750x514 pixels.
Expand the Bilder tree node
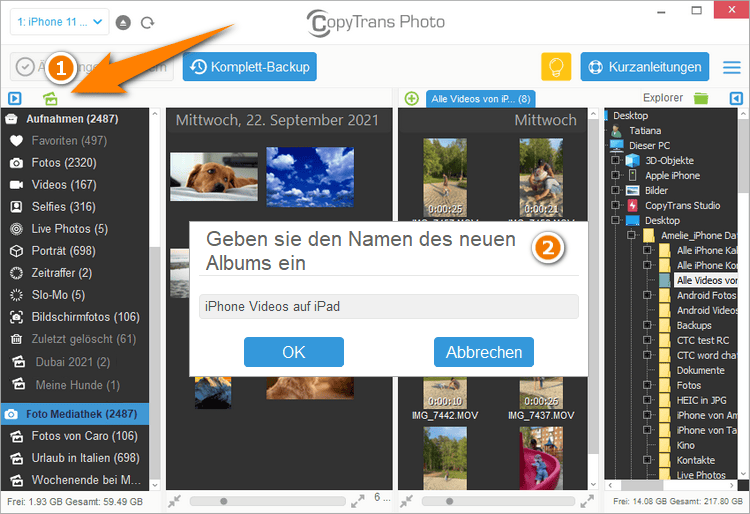616,190
